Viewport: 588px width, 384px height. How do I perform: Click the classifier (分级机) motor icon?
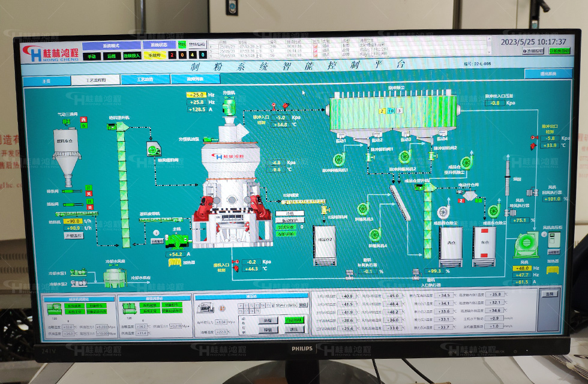229,106
